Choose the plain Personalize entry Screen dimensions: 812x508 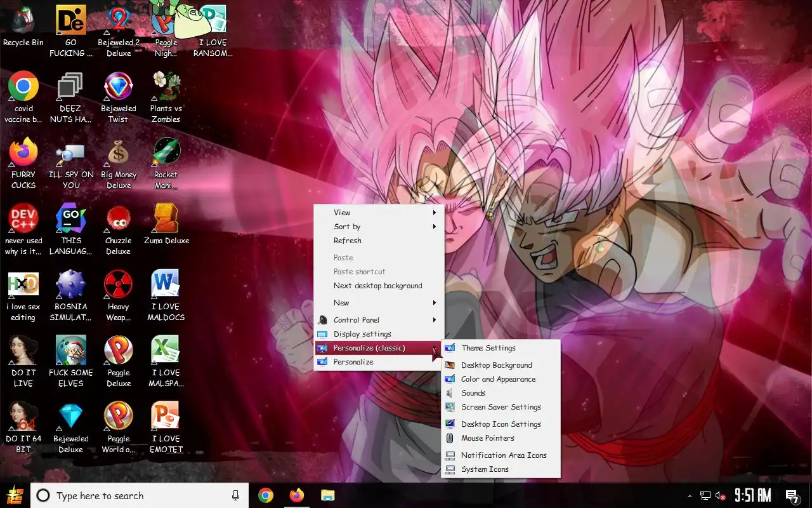378,362
